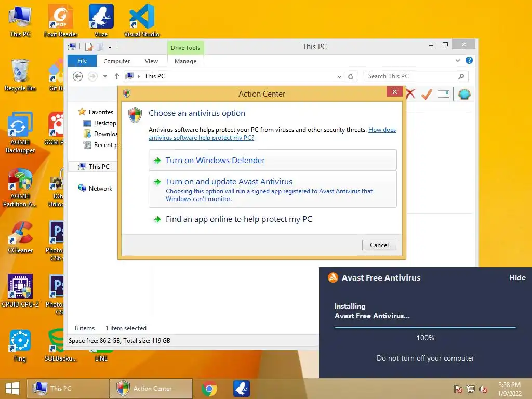Cancel the Action Center dialog
This screenshot has height=399, width=532.
coord(379,245)
